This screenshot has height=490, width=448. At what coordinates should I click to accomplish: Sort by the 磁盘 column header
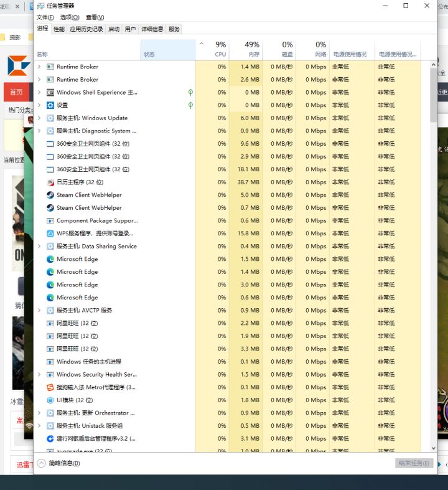coord(279,49)
